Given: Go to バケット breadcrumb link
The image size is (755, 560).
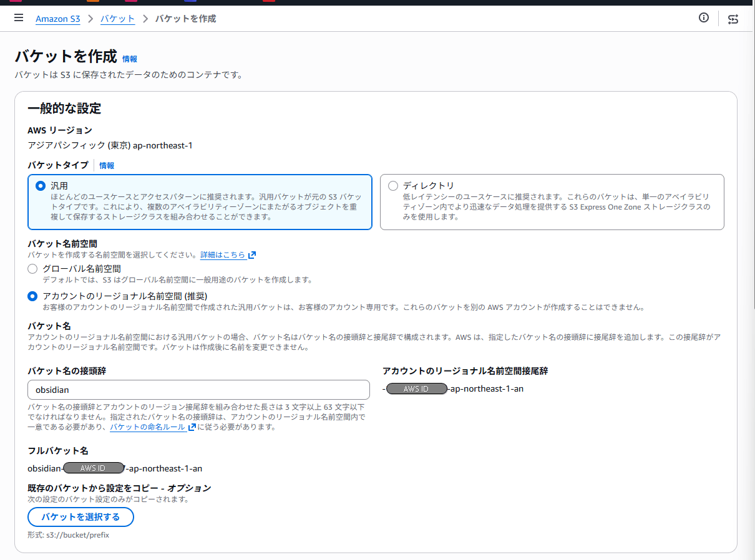Looking at the screenshot, I should 117,19.
